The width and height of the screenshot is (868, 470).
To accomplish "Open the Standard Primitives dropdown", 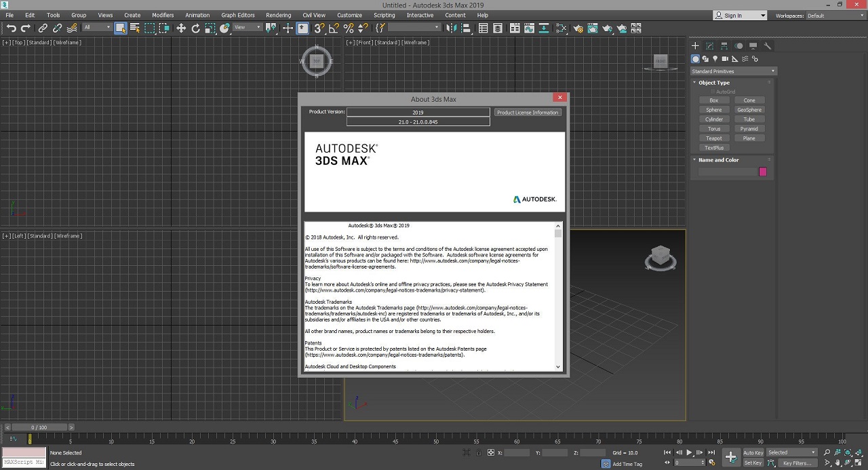I will click(733, 71).
